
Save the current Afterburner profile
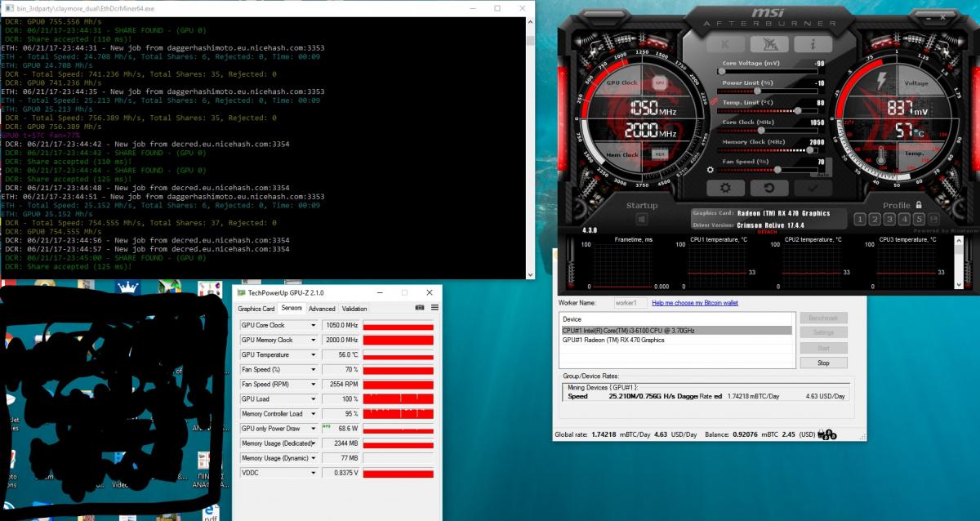point(933,219)
